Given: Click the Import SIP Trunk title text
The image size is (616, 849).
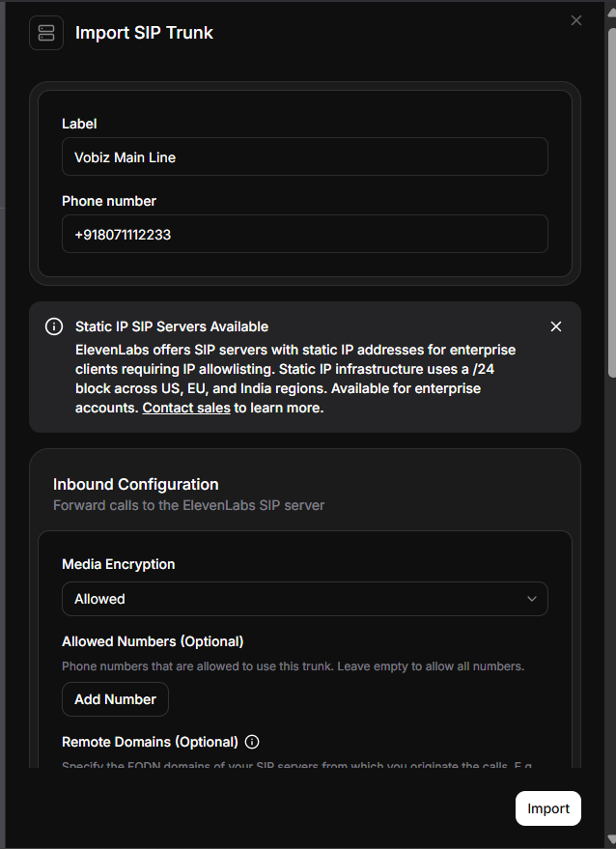Looking at the screenshot, I should (x=144, y=33).
